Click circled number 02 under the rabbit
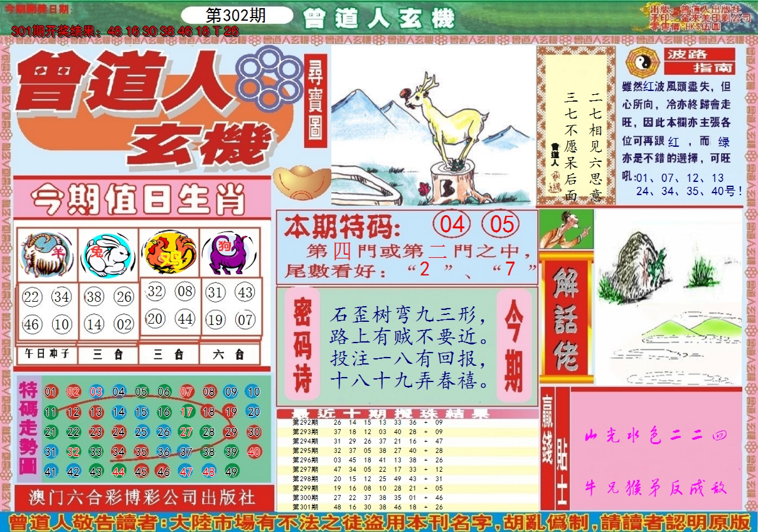This screenshot has width=758, height=532. (124, 324)
